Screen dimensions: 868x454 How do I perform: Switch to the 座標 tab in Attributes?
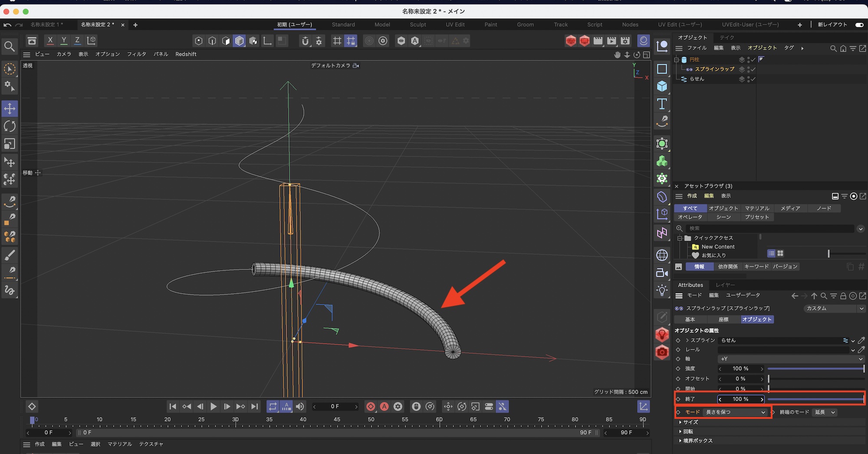point(723,319)
